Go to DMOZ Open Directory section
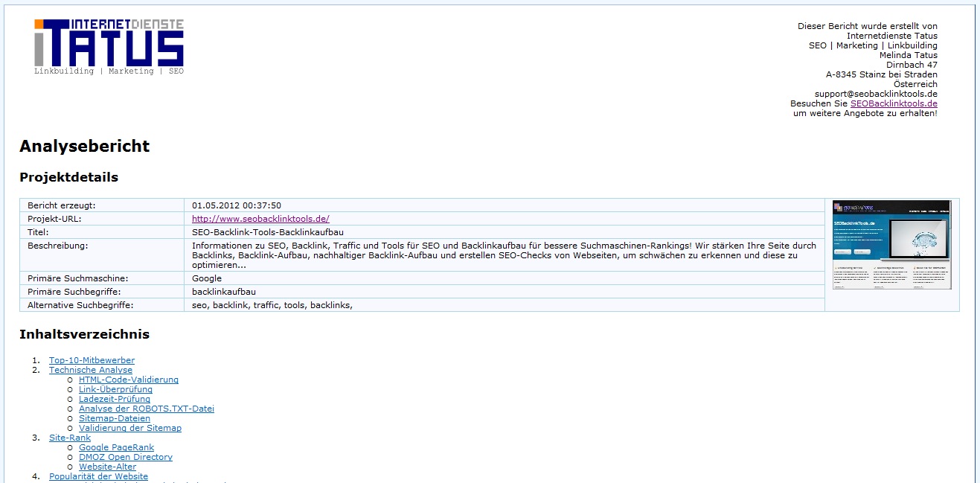 click(125, 457)
